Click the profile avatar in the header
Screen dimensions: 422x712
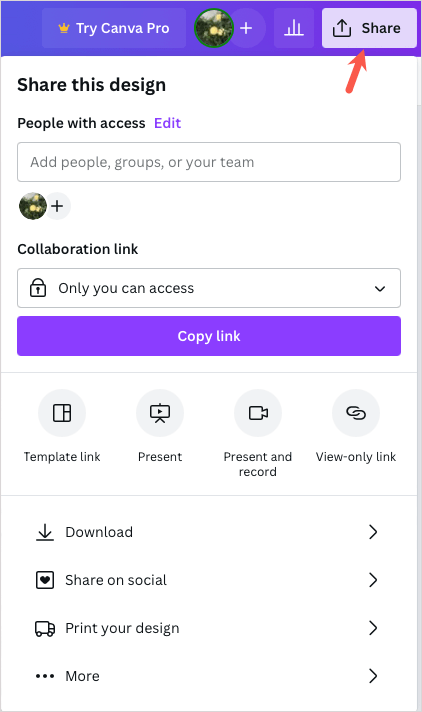click(x=214, y=28)
